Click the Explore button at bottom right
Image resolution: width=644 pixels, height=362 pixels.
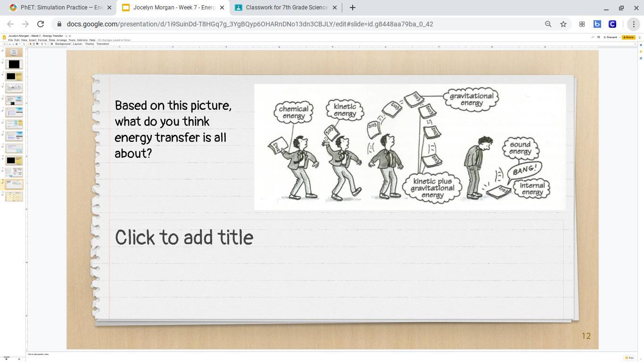click(x=629, y=358)
